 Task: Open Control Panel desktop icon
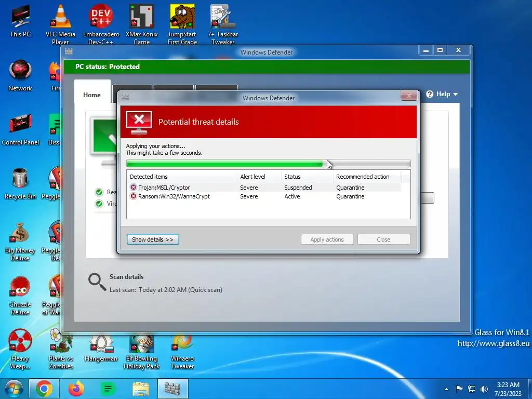click(20, 129)
